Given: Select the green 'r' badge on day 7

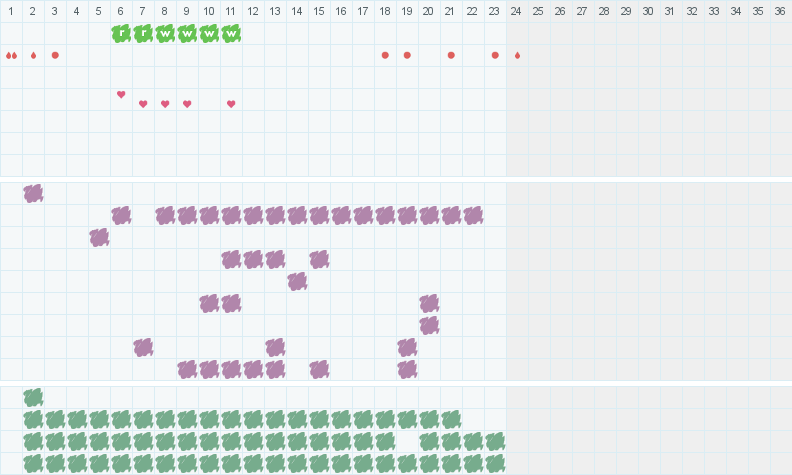Looking at the screenshot, I should [x=143, y=34].
